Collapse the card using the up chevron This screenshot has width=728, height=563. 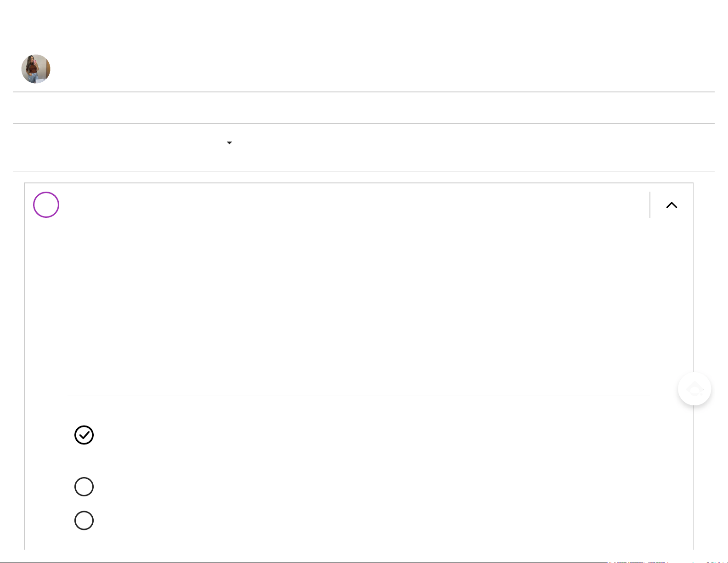(672, 205)
